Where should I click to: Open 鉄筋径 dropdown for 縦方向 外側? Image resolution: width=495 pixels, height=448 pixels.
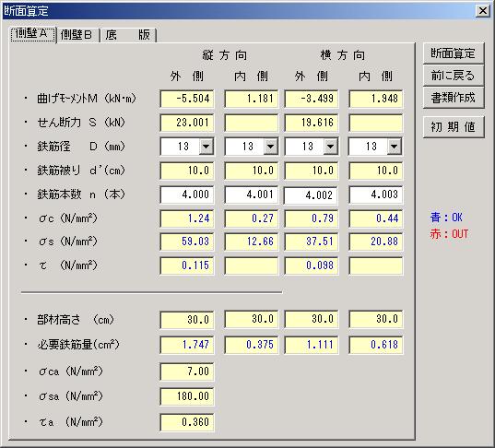pos(206,147)
